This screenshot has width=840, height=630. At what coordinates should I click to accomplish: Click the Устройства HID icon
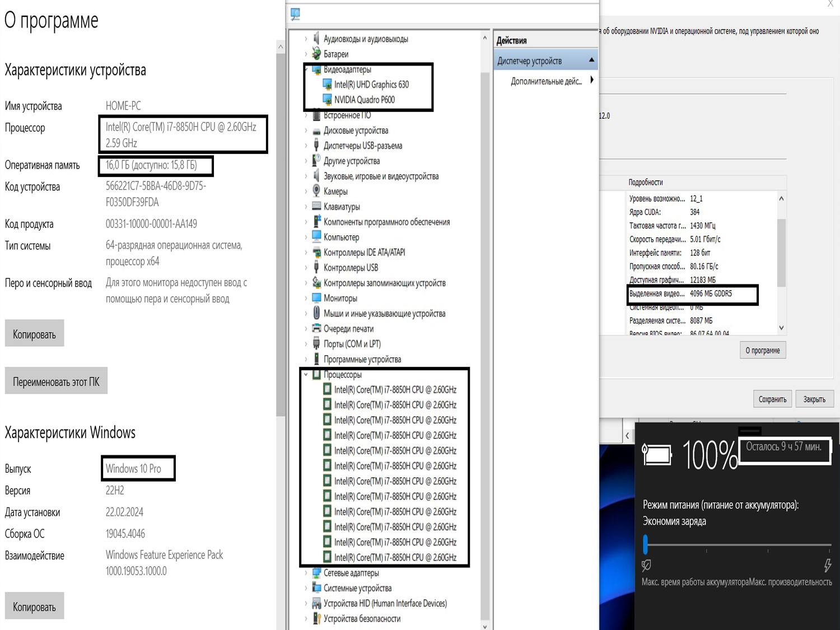(316, 603)
